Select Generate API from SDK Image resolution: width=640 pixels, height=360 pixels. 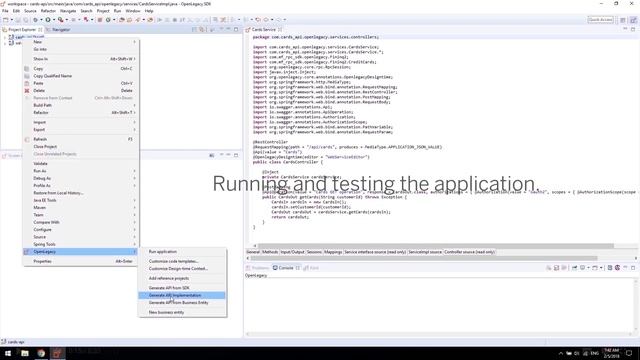click(182, 288)
